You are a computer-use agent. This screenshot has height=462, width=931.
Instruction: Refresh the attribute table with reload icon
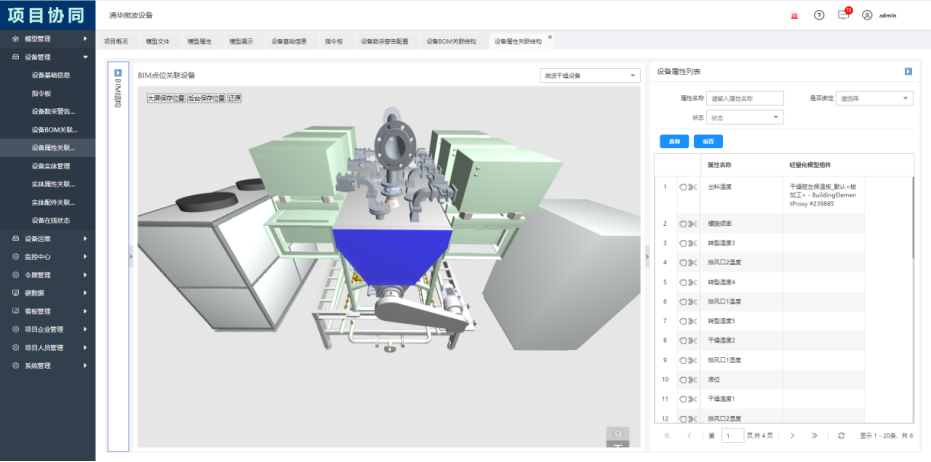[841, 435]
